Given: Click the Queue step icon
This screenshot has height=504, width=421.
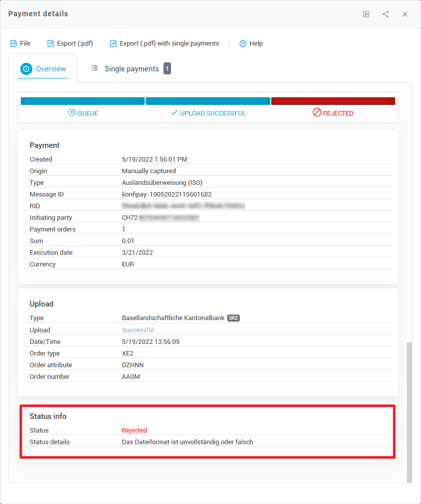Looking at the screenshot, I should pyautogui.click(x=72, y=113).
